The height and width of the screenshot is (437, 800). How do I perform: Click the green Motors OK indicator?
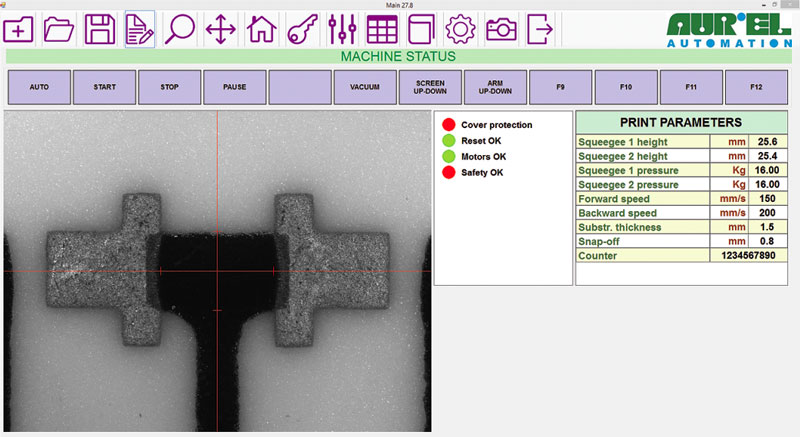[448, 156]
